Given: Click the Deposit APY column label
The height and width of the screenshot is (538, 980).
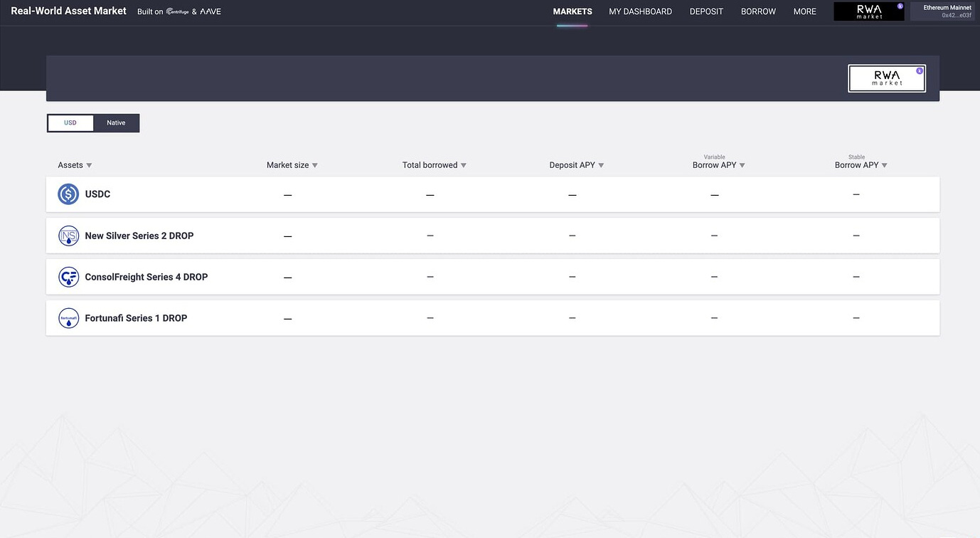Looking at the screenshot, I should 572,165.
